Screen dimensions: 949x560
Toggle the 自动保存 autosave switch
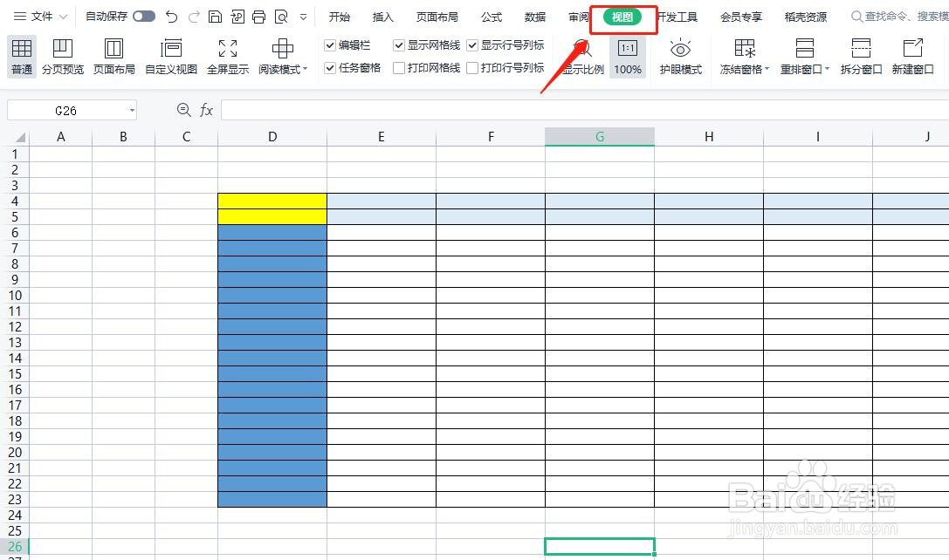144,17
